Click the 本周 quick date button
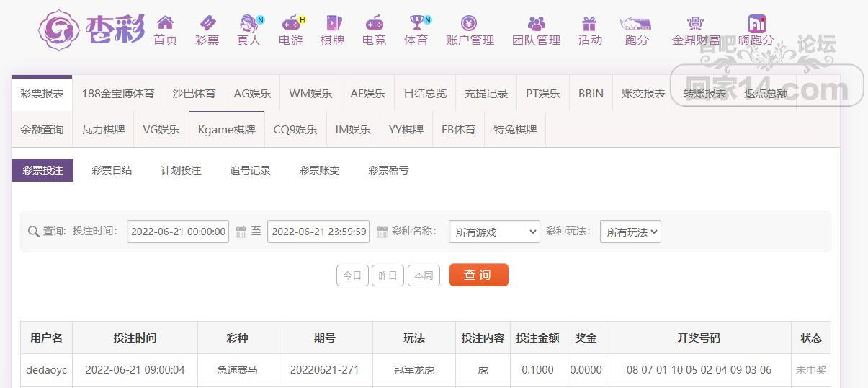Screen dimensions: 868x388 click(x=424, y=275)
